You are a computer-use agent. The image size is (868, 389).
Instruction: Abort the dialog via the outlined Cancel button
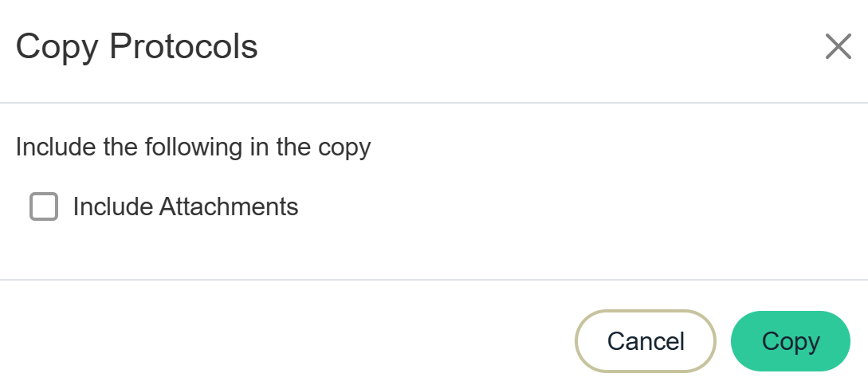[646, 341]
